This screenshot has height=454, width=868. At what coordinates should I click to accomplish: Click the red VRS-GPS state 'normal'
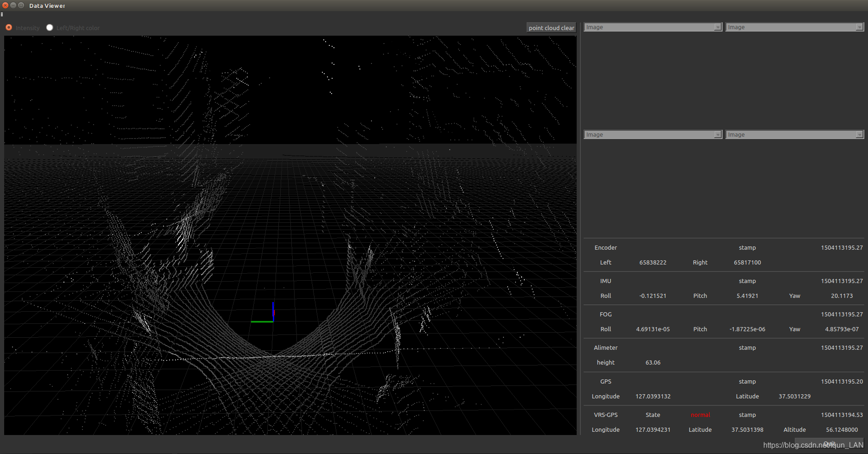[x=700, y=415]
